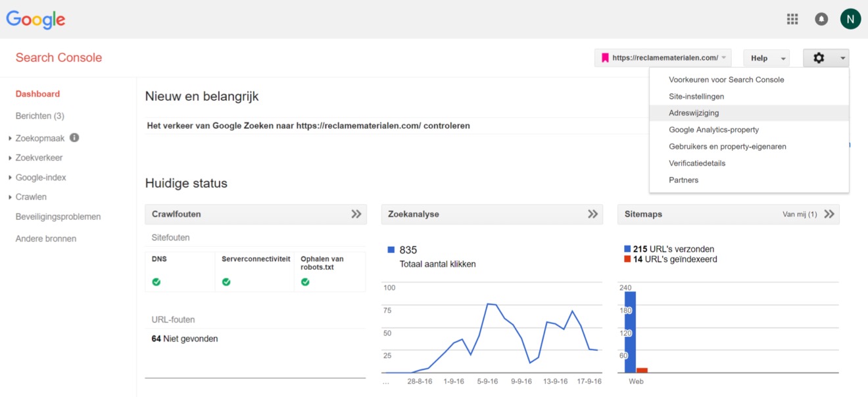Open Berichten (3) in sidebar

pyautogui.click(x=39, y=116)
